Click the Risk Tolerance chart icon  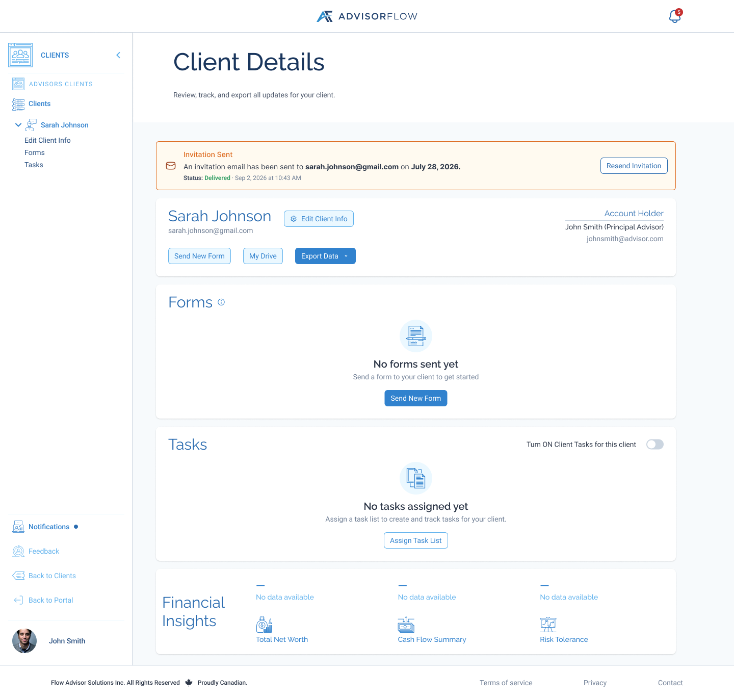point(548,625)
